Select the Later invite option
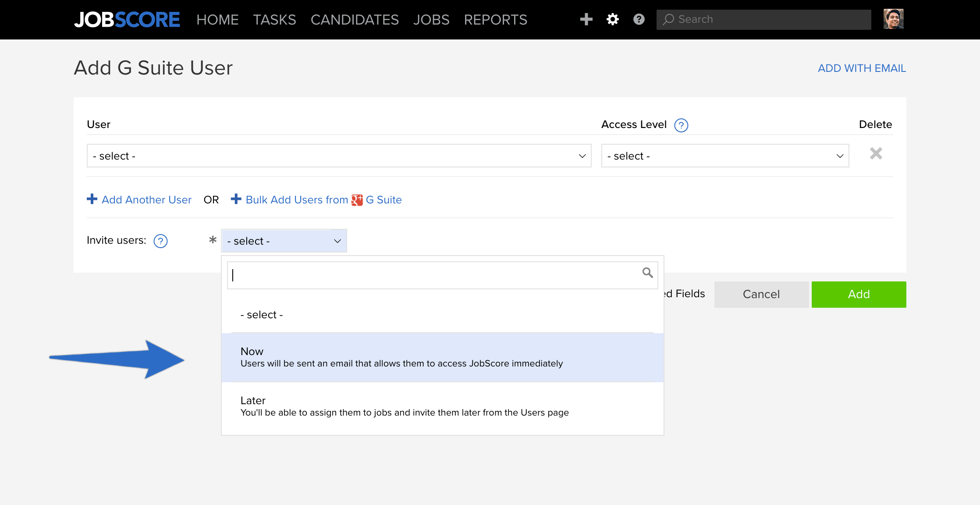 (x=442, y=406)
